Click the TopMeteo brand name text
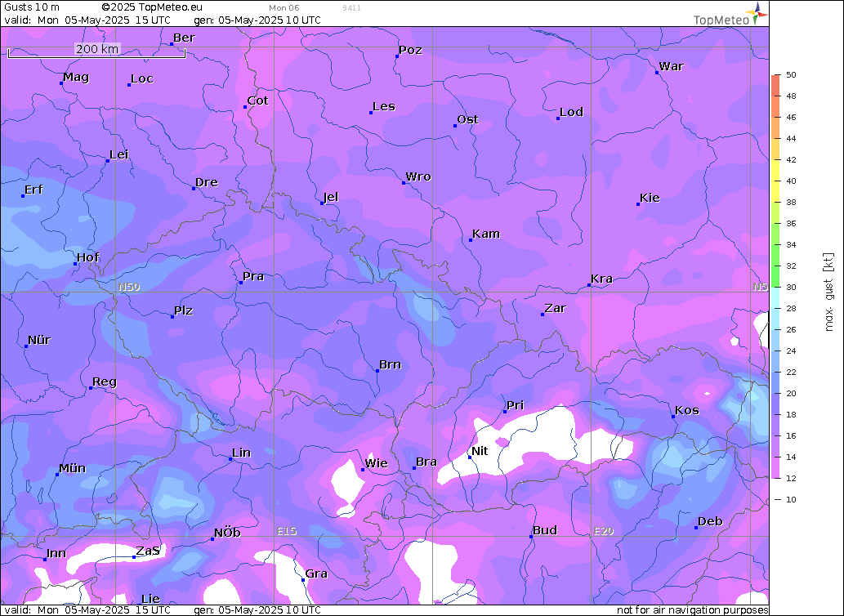844x616 pixels. tap(721, 20)
